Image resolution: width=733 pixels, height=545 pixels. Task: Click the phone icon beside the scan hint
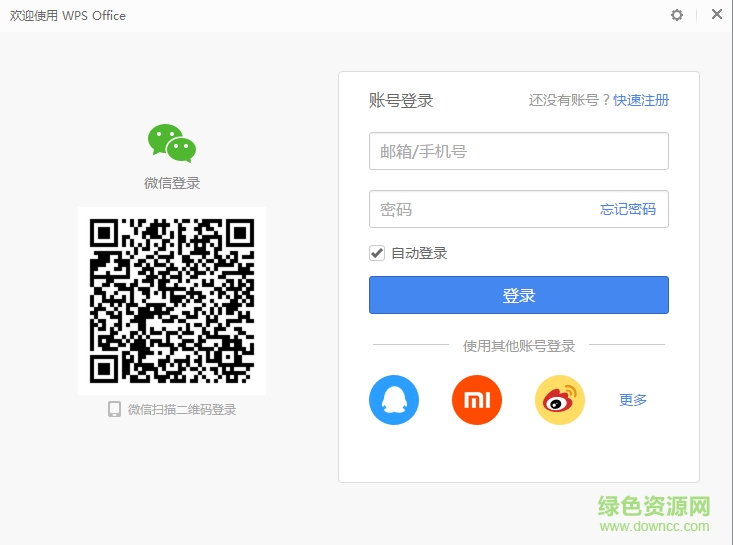[x=114, y=409]
